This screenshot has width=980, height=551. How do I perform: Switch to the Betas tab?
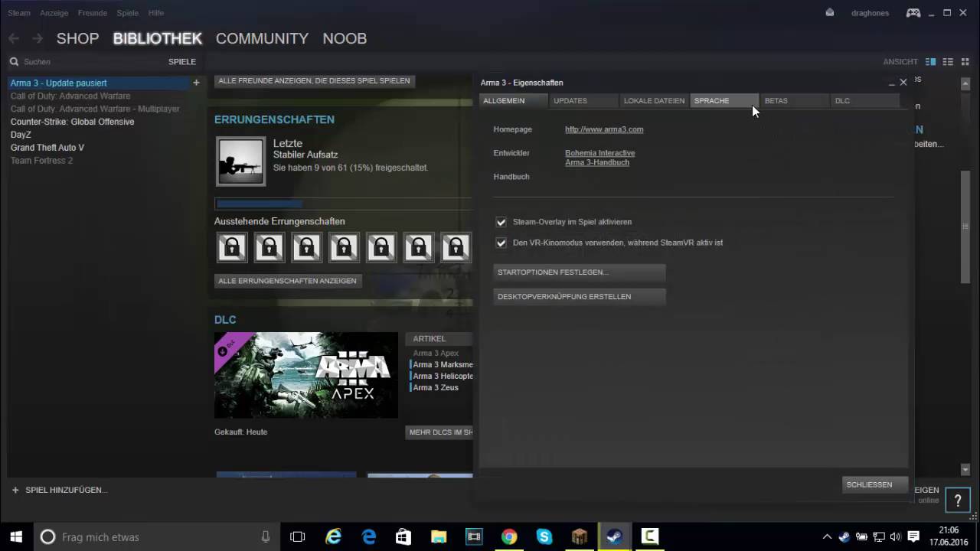[795, 101]
